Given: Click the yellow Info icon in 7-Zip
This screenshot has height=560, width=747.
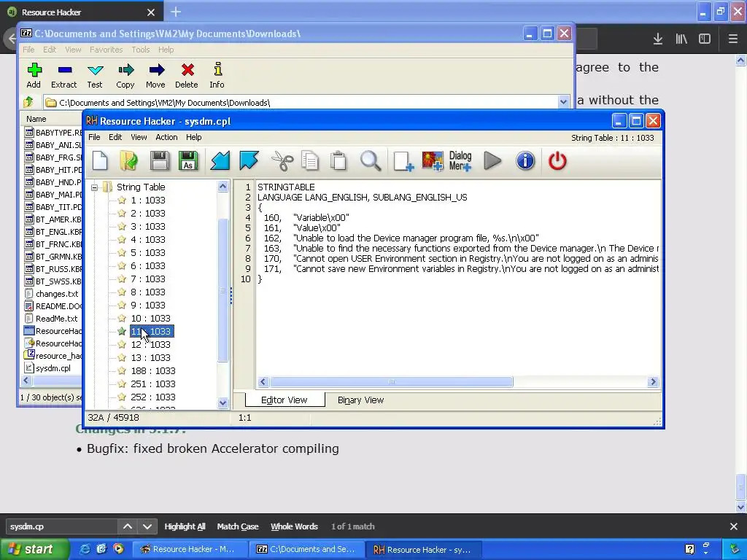Looking at the screenshot, I should (217, 75).
